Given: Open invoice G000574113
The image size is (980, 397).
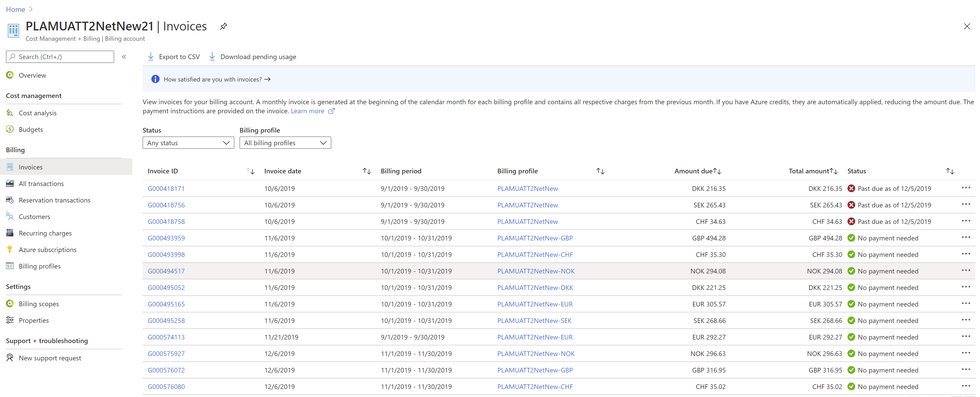Looking at the screenshot, I should 166,337.
